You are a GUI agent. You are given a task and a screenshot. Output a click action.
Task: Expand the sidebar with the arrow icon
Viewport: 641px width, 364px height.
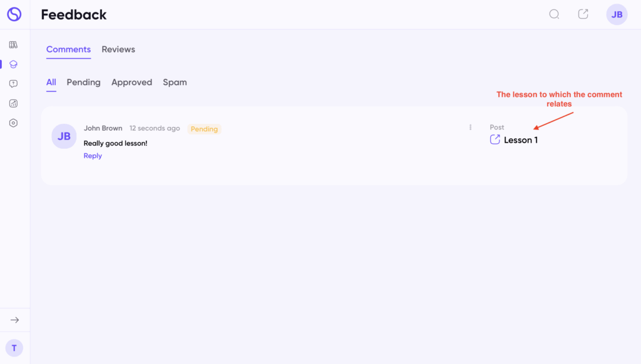click(x=14, y=320)
